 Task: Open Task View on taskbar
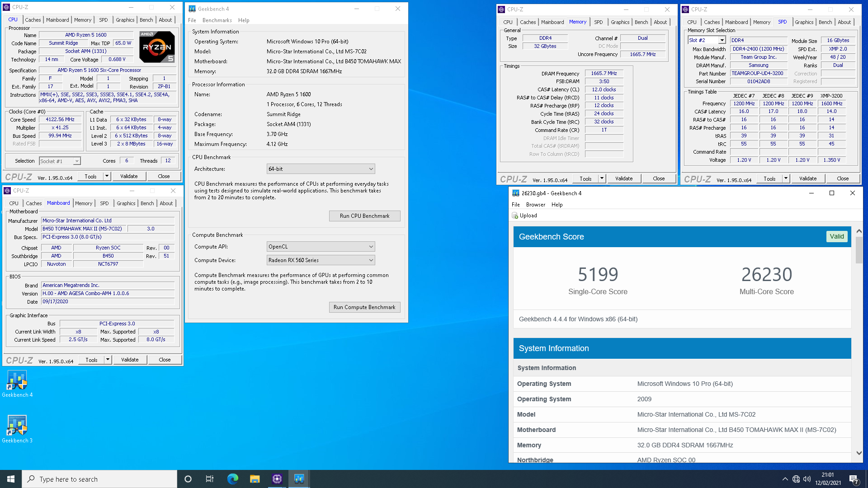tap(210, 479)
